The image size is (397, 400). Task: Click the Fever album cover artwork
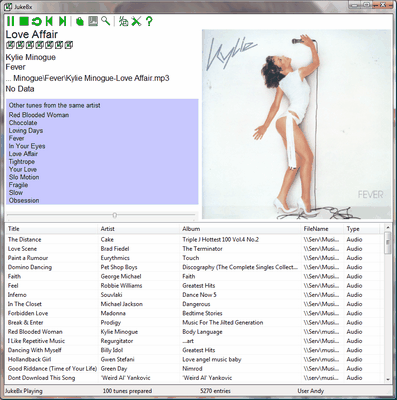coord(296,124)
